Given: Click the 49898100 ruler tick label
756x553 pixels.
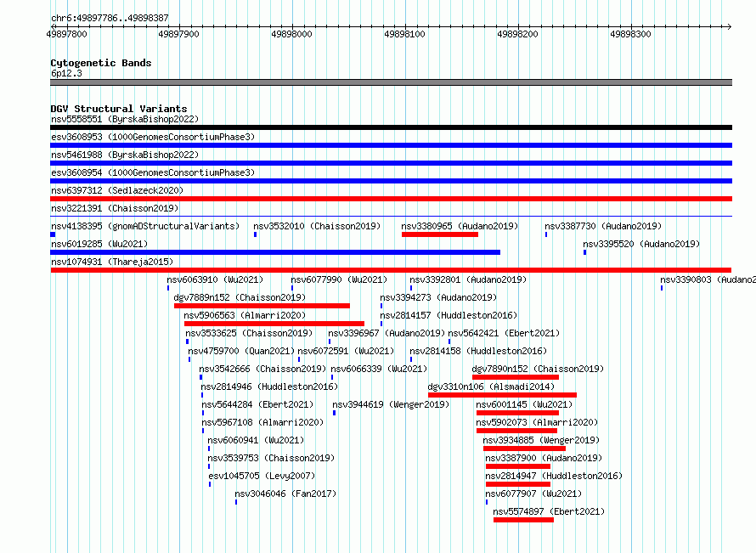Looking at the screenshot, I should pyautogui.click(x=404, y=34).
